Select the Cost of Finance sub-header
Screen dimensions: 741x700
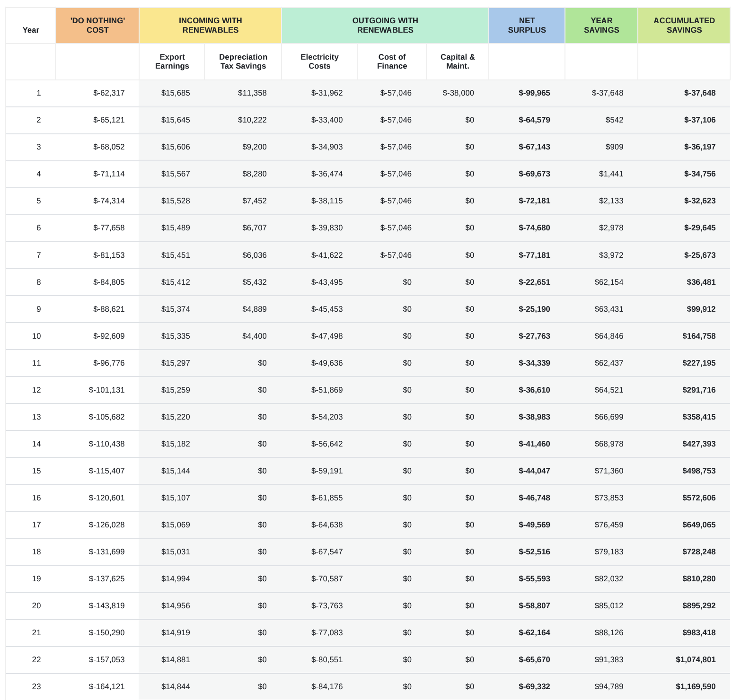click(x=392, y=61)
